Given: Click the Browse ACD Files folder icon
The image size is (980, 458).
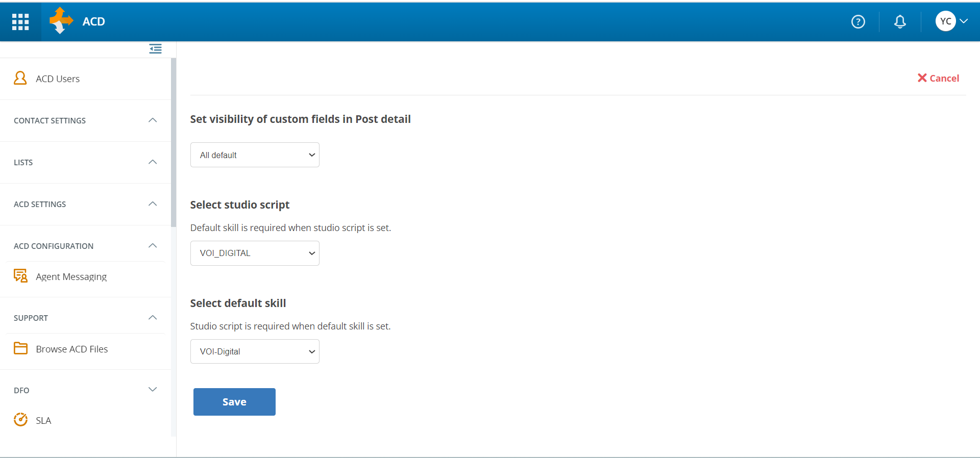Looking at the screenshot, I should [x=20, y=348].
